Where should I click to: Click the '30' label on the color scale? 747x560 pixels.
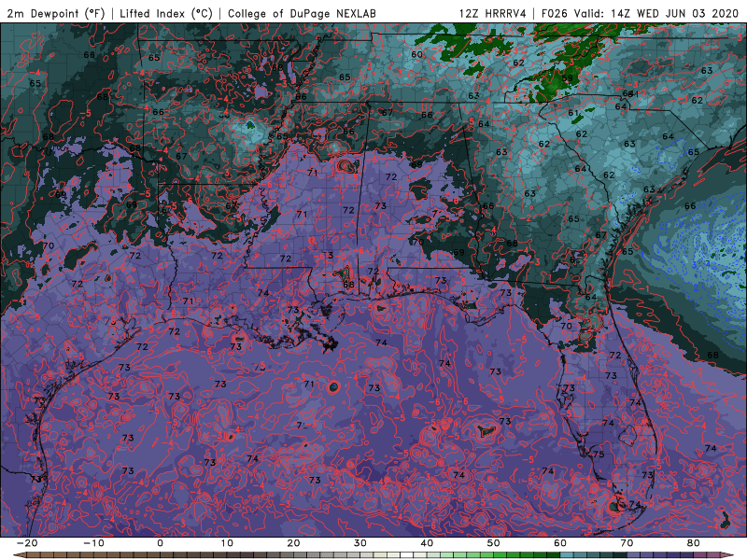tap(360, 543)
